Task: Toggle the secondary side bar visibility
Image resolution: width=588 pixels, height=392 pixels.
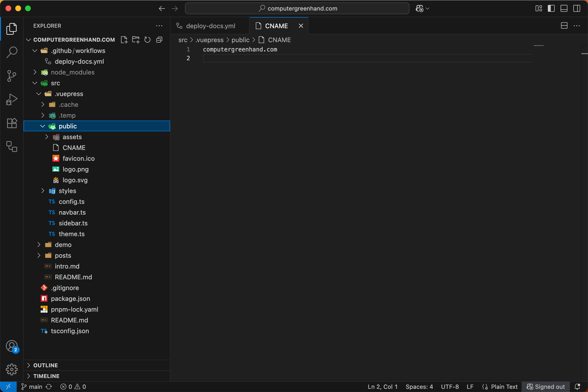Action: pyautogui.click(x=577, y=9)
